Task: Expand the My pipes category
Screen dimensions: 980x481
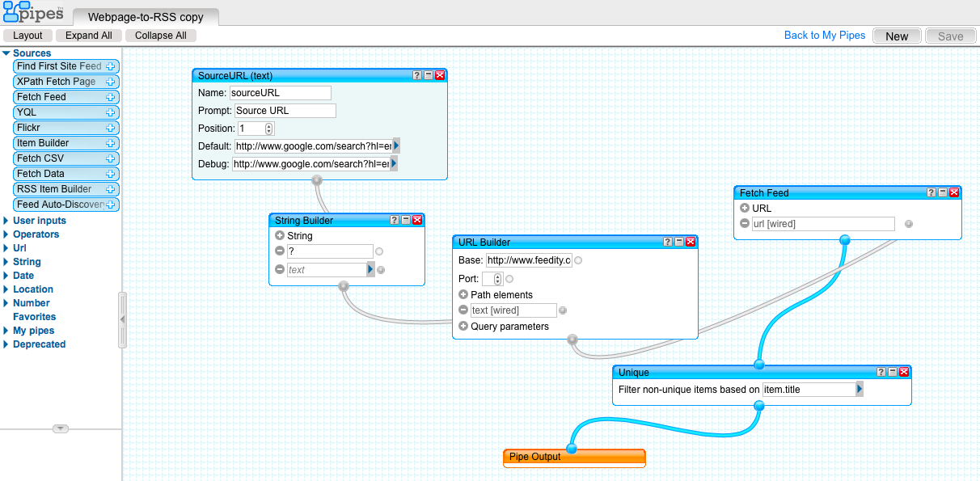Action: pyautogui.click(x=6, y=331)
